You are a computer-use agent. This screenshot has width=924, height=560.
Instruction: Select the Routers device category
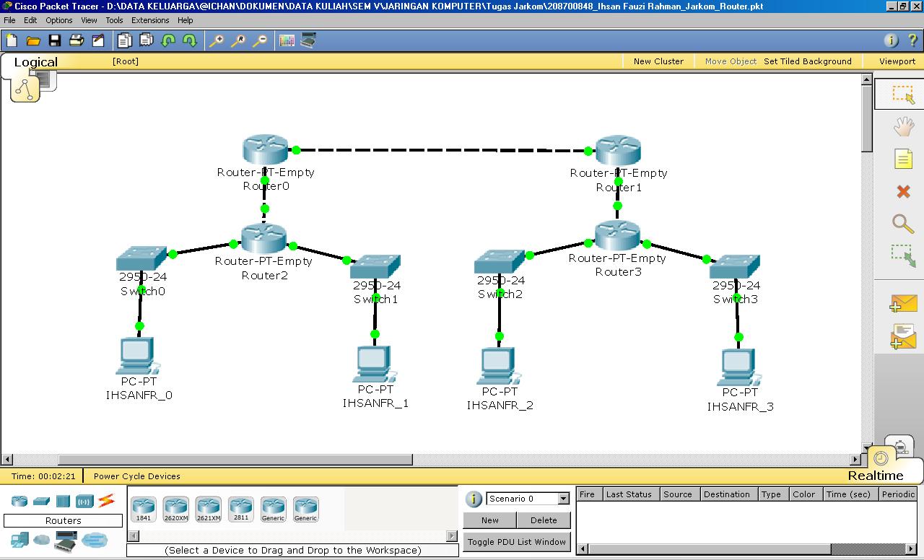(19, 501)
